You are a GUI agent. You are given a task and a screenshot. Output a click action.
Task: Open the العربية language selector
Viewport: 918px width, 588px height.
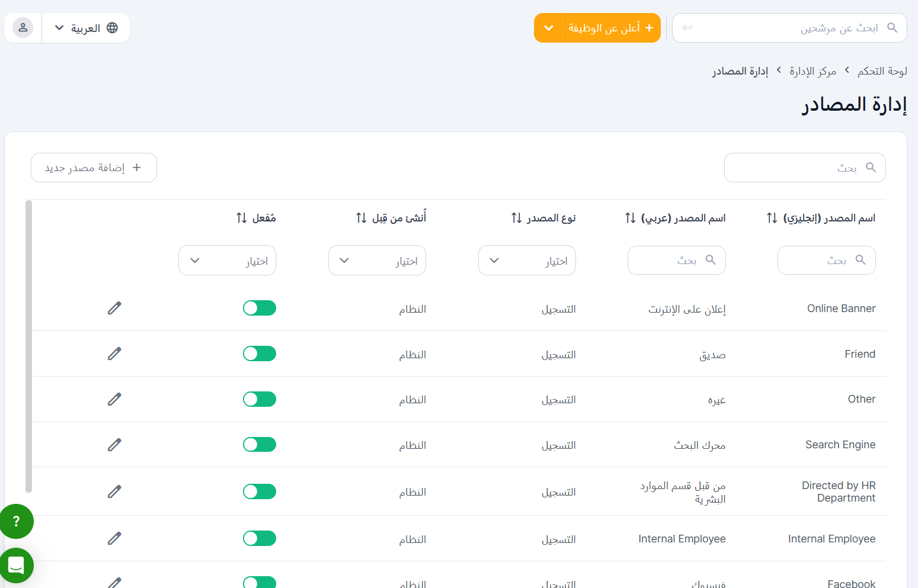[x=86, y=28]
